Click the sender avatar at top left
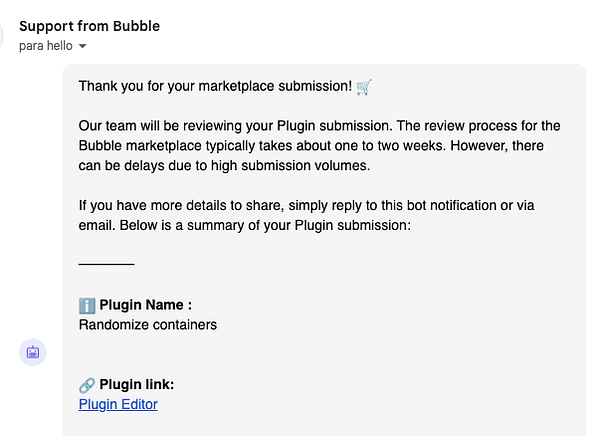600x436 pixels. click(3, 37)
